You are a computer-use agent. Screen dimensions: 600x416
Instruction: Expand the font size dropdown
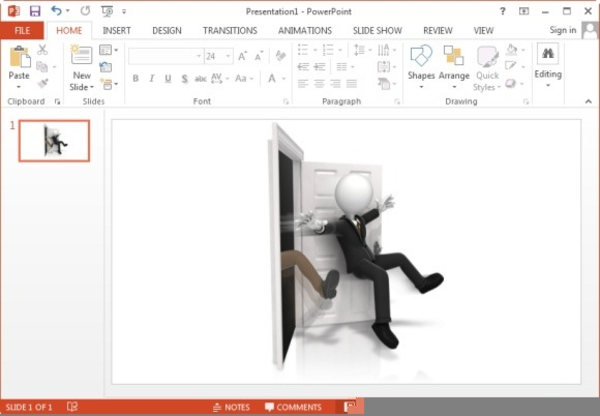click(228, 56)
